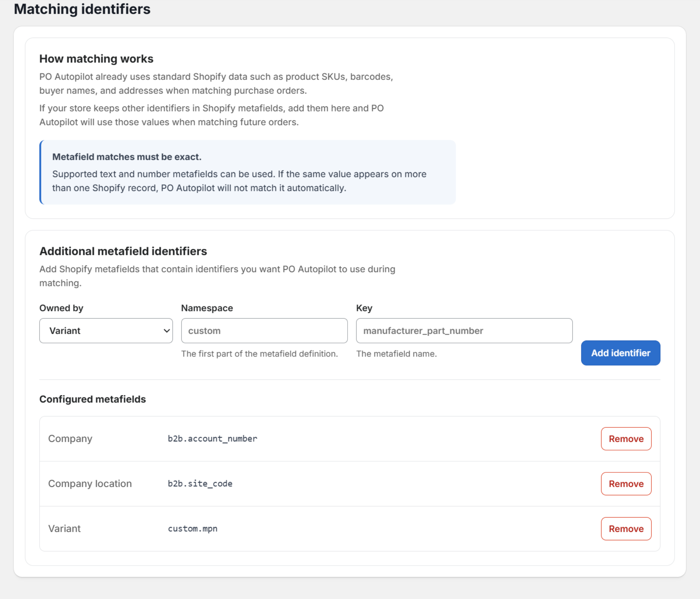Select the b2b.site_code text
The image size is (700, 599).
200,484
